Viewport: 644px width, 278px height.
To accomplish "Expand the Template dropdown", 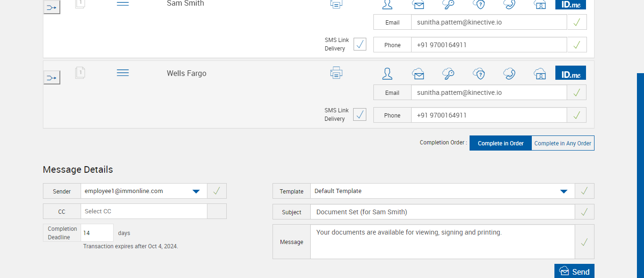I will (x=563, y=191).
